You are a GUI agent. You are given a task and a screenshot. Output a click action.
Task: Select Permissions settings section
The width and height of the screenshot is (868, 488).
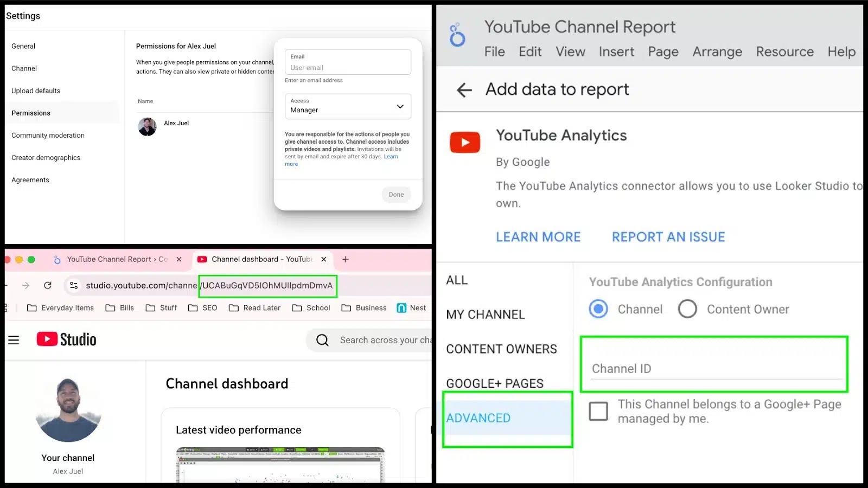click(x=31, y=113)
